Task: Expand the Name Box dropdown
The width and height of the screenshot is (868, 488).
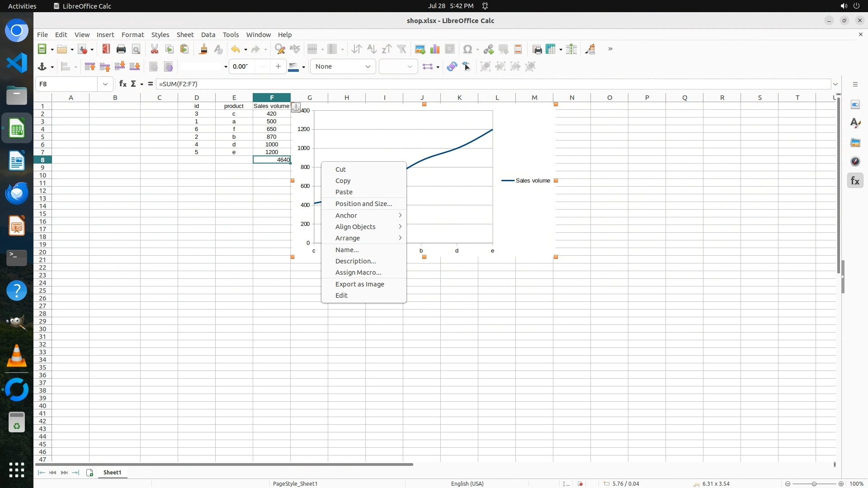Action: [105, 84]
